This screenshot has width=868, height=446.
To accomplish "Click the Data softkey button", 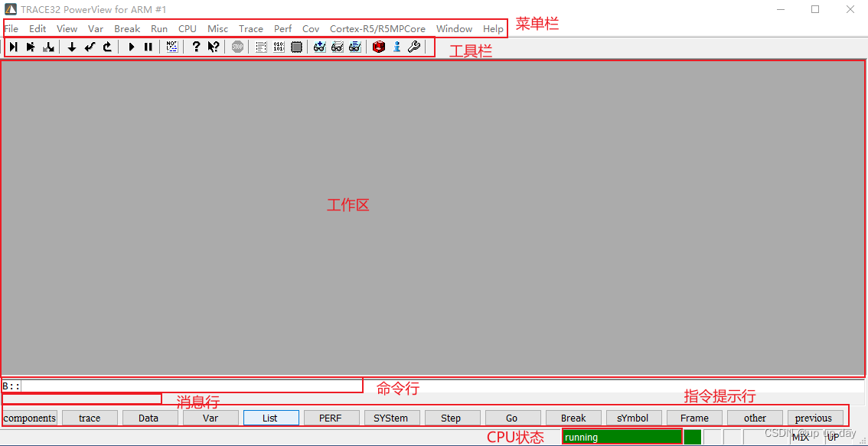I will tap(150, 418).
